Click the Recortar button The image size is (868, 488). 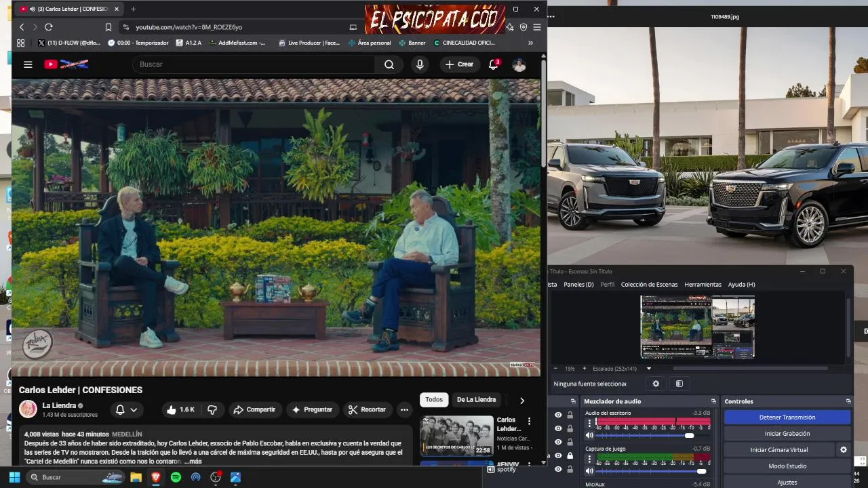(367, 409)
